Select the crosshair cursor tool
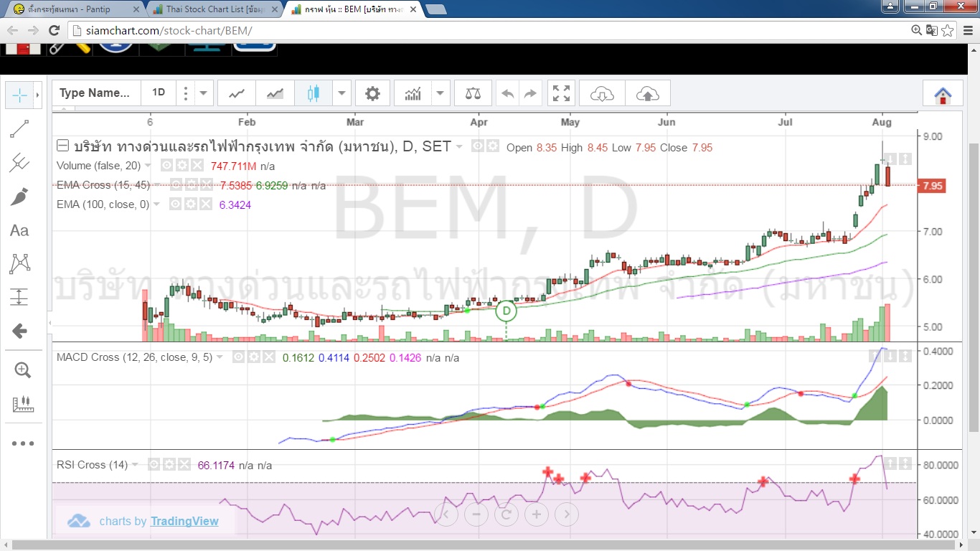980x551 pixels. coord(19,95)
